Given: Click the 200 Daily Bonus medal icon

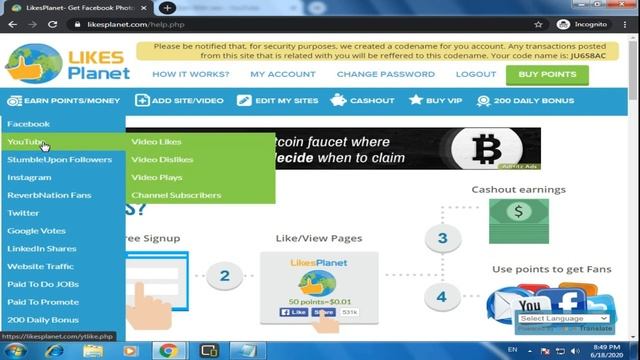Looking at the screenshot, I should point(483,101).
